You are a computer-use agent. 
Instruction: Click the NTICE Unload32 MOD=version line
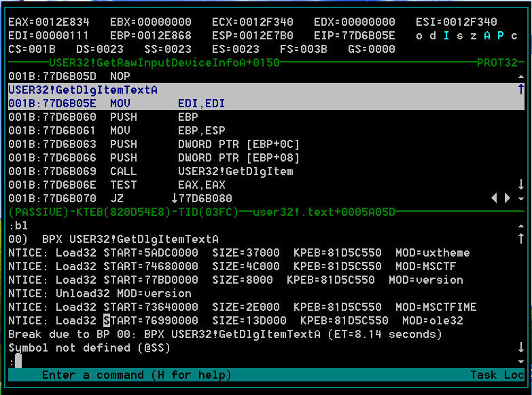pos(100,293)
